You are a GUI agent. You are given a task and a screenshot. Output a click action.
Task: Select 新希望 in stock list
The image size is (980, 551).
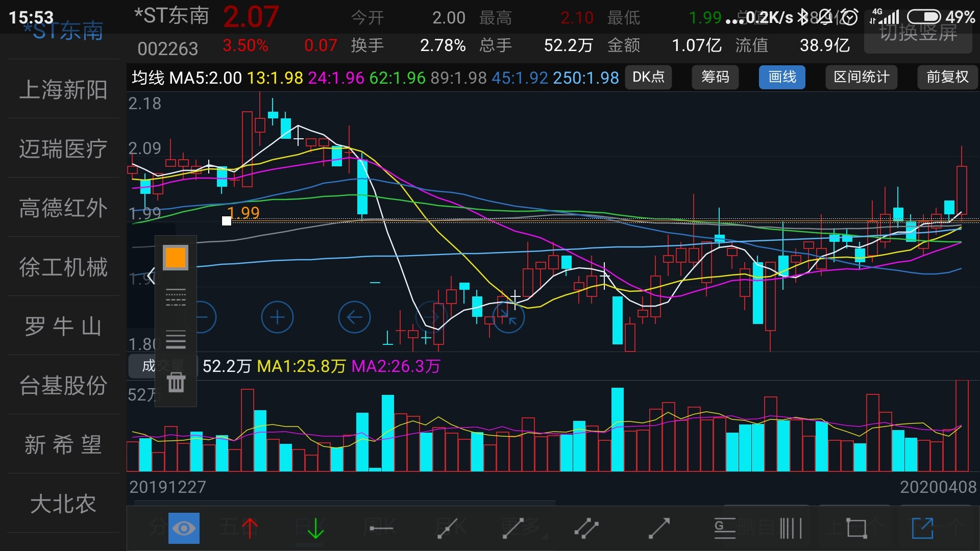(x=63, y=444)
